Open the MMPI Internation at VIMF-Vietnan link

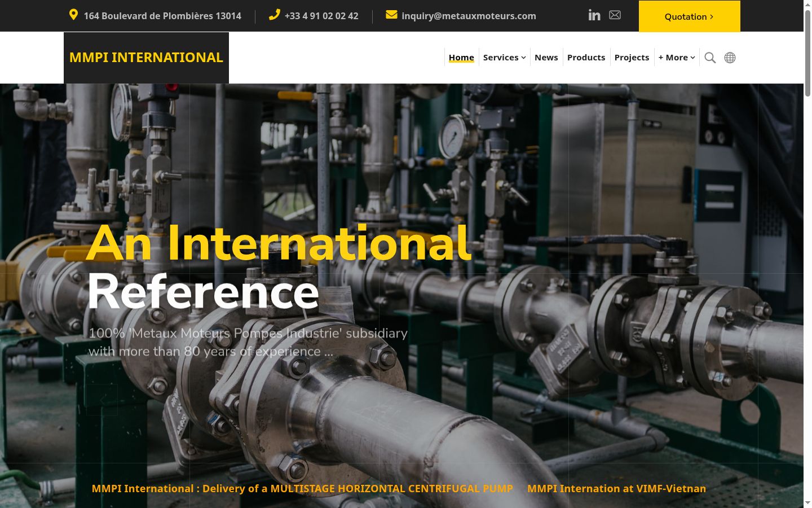(x=616, y=489)
